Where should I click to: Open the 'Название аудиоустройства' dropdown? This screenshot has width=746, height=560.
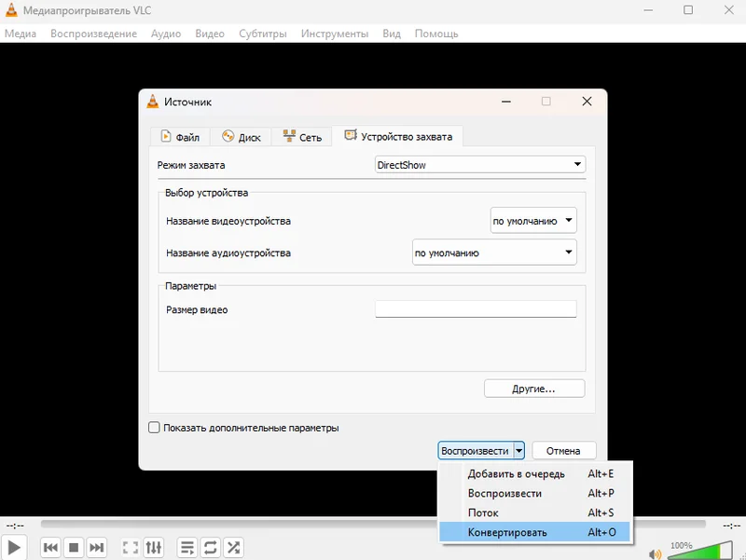coord(494,253)
